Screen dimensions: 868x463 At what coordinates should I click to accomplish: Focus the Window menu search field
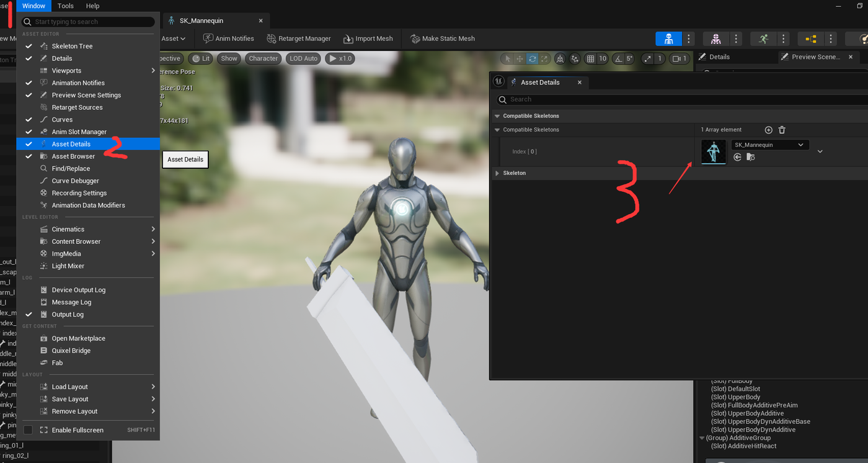(x=88, y=22)
